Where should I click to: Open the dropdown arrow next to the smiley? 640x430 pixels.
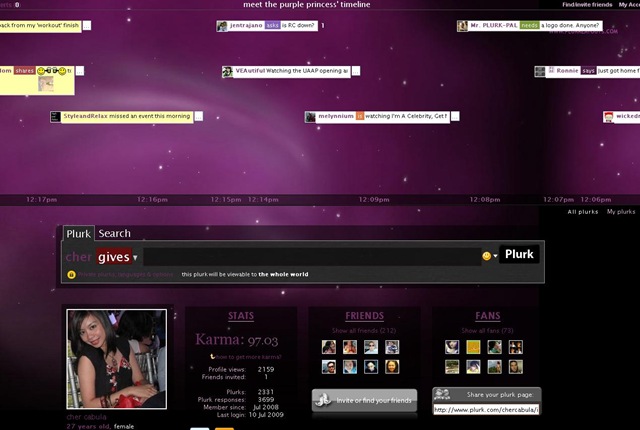click(x=495, y=256)
